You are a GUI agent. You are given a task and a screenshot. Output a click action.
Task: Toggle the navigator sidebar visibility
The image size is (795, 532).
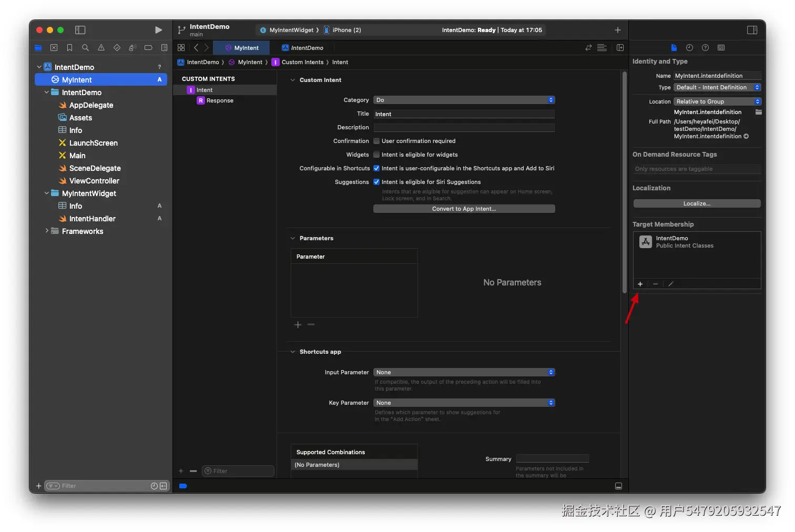(80, 30)
